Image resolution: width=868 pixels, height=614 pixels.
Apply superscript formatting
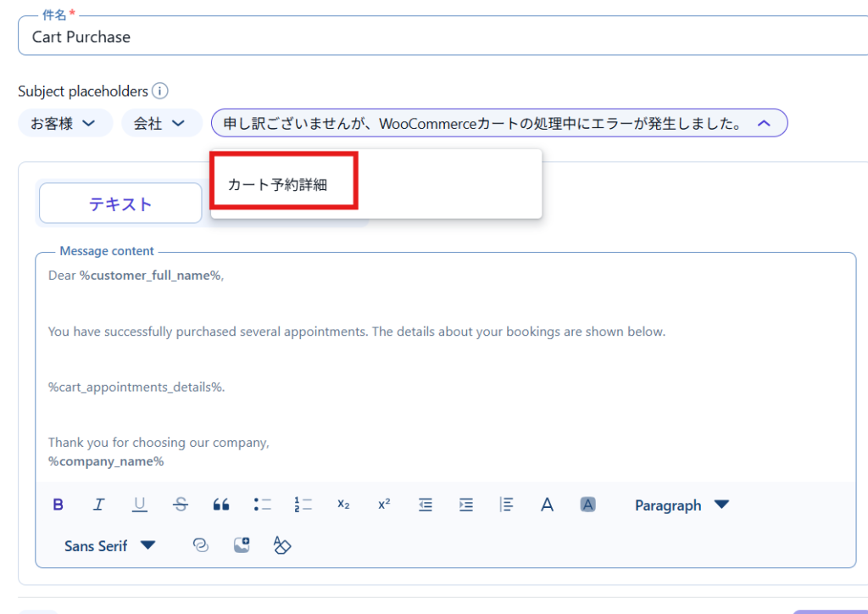pyautogui.click(x=384, y=505)
